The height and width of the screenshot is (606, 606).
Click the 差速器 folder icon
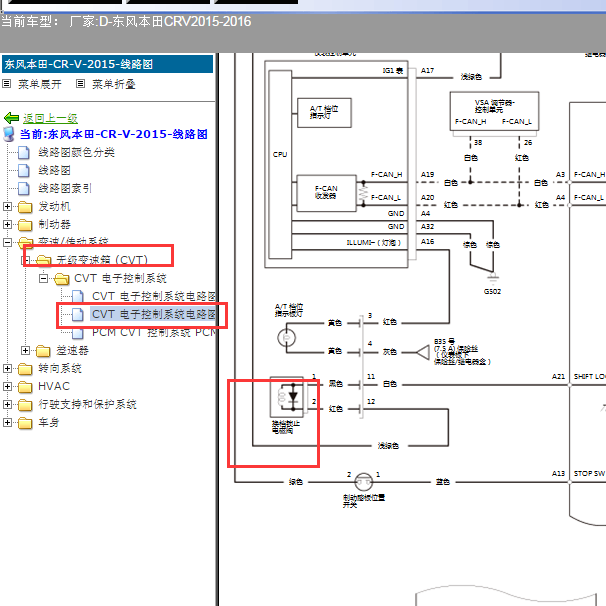coord(43,351)
